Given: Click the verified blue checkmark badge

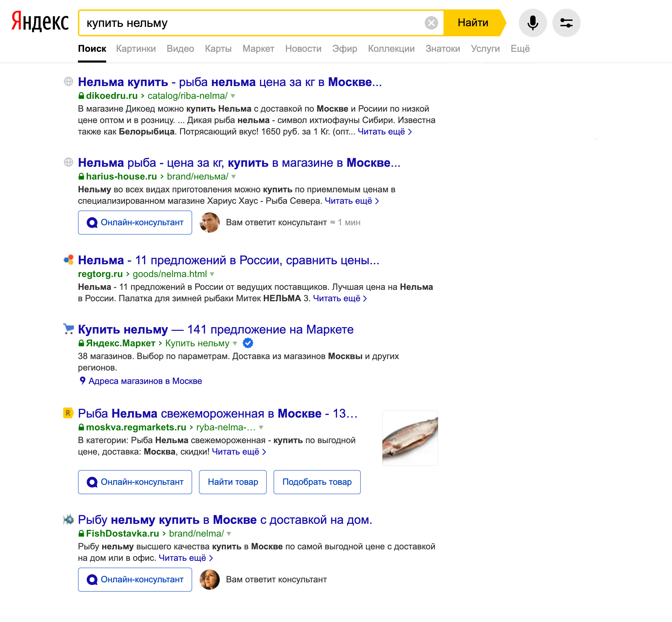Looking at the screenshot, I should click(248, 343).
